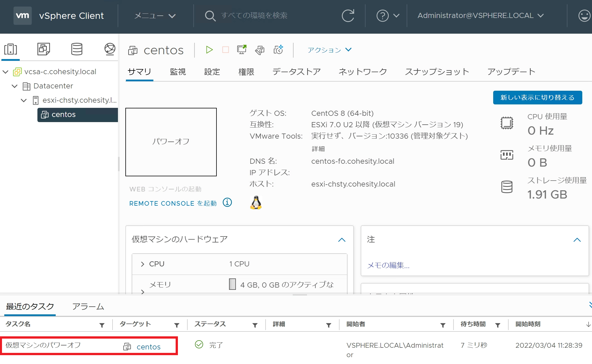
Task: Filter the wait time column
Action: tap(498, 325)
